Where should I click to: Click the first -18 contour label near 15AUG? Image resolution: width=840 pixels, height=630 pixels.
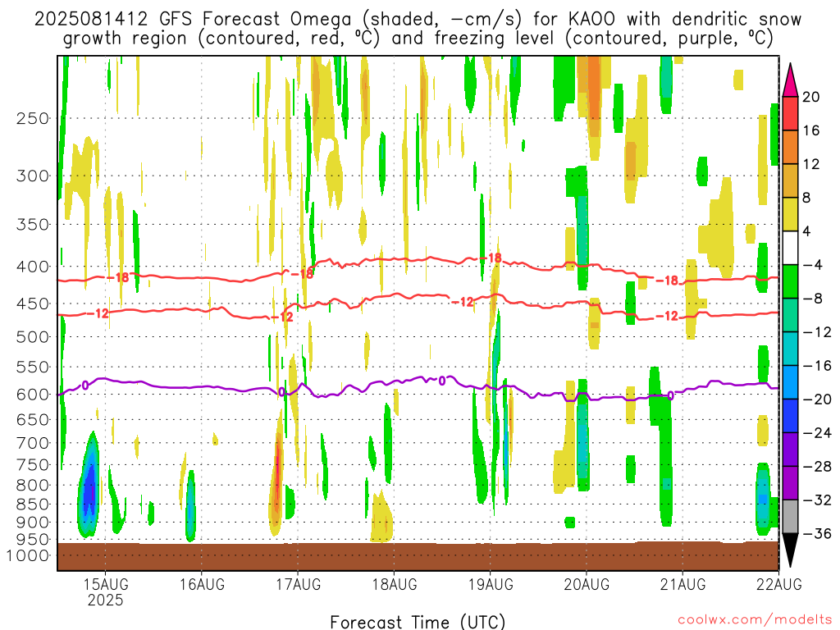pos(118,277)
